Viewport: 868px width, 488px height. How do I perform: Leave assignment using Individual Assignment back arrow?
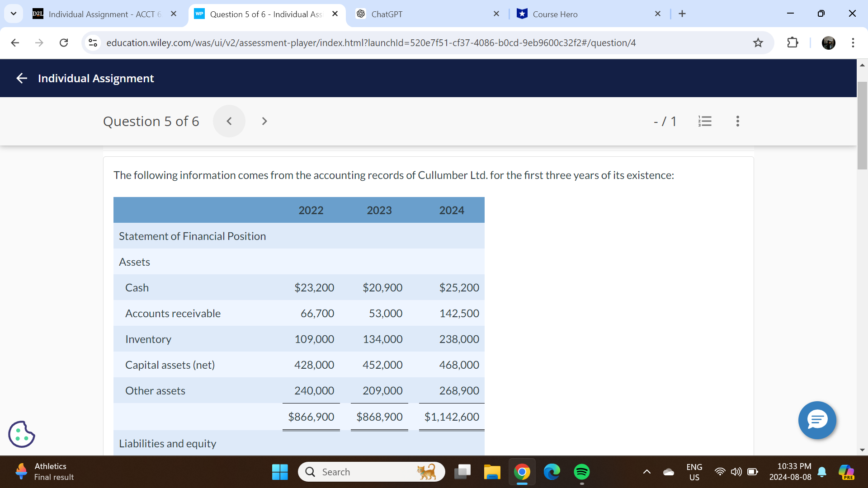[21, 78]
